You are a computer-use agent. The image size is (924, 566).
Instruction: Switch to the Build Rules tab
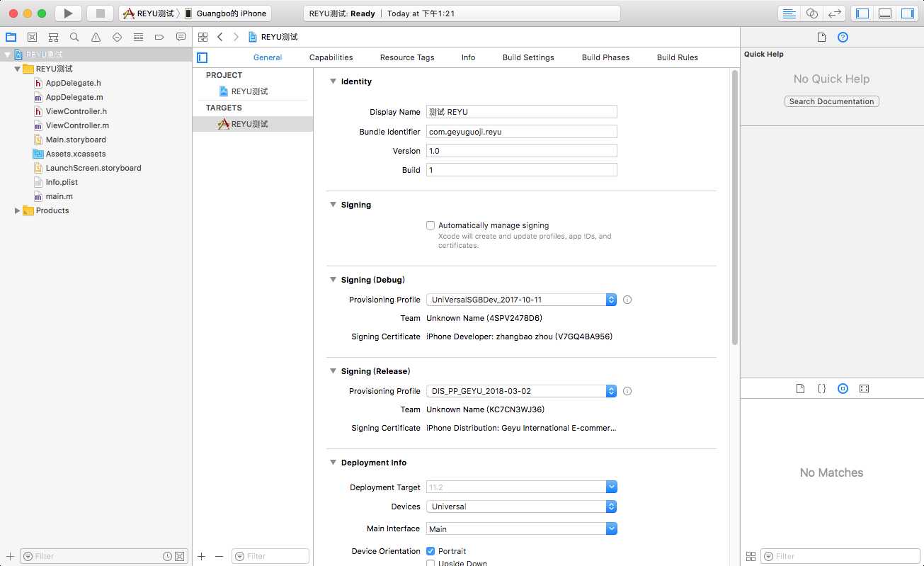pyautogui.click(x=678, y=57)
